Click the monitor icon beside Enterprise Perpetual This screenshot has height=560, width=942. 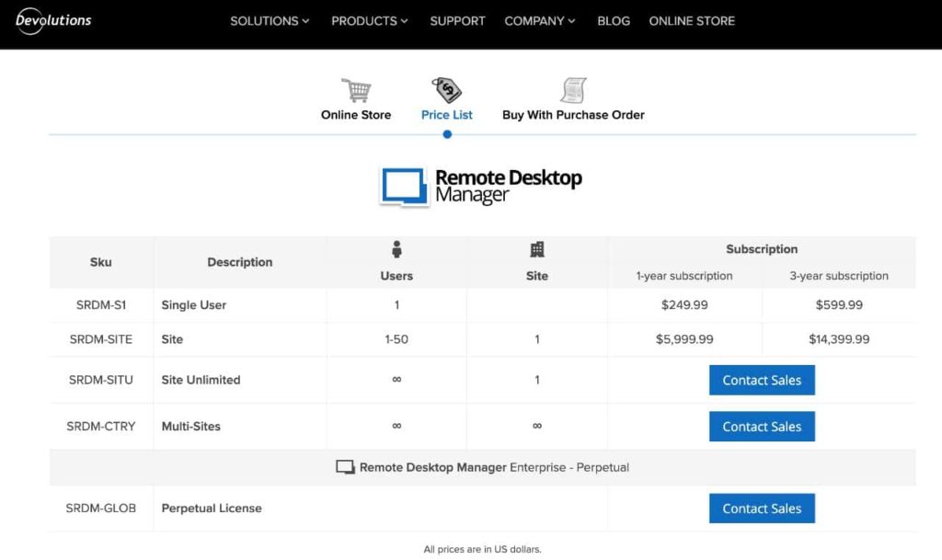click(x=347, y=466)
